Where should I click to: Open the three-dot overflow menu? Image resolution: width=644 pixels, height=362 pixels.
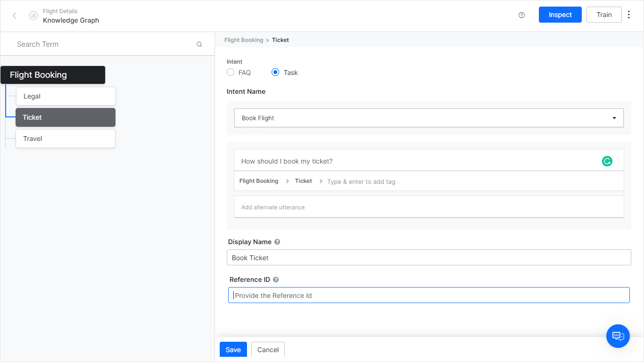(x=629, y=15)
